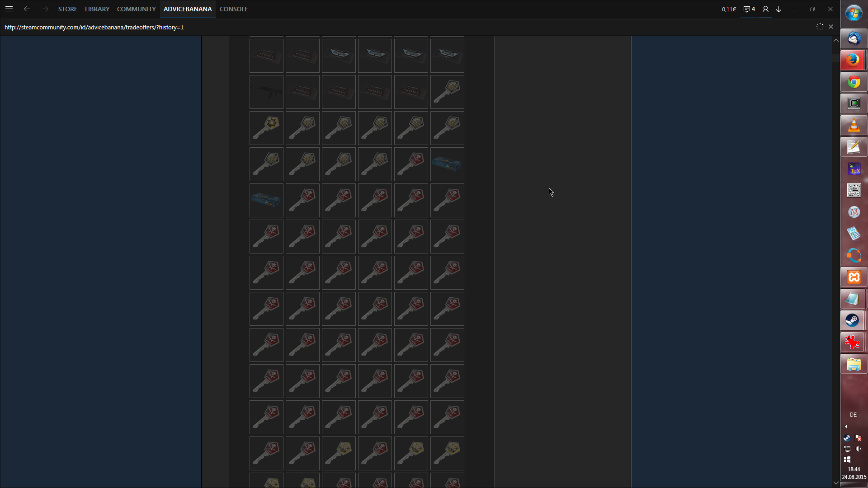Launch VLC media player from the taskbar

pyautogui.click(x=854, y=126)
